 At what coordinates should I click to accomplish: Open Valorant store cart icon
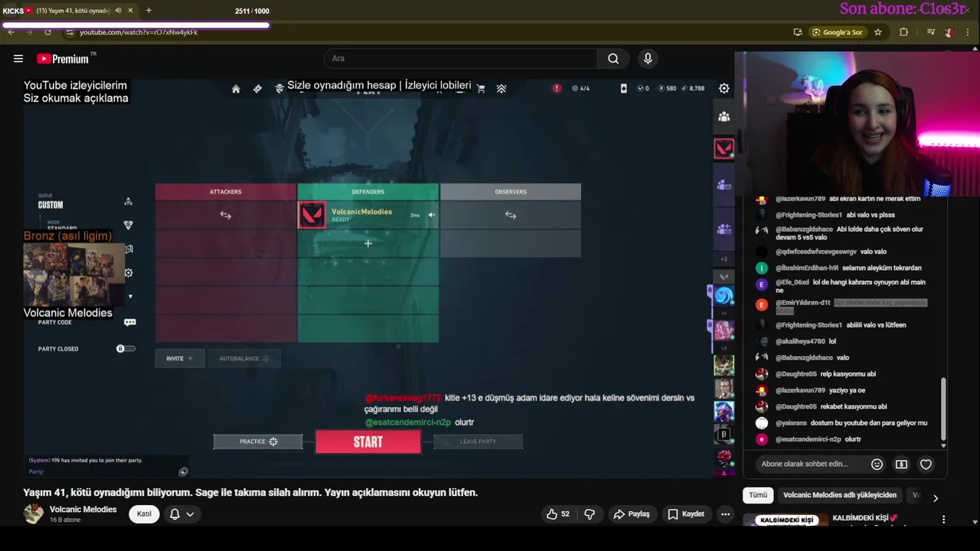click(481, 89)
